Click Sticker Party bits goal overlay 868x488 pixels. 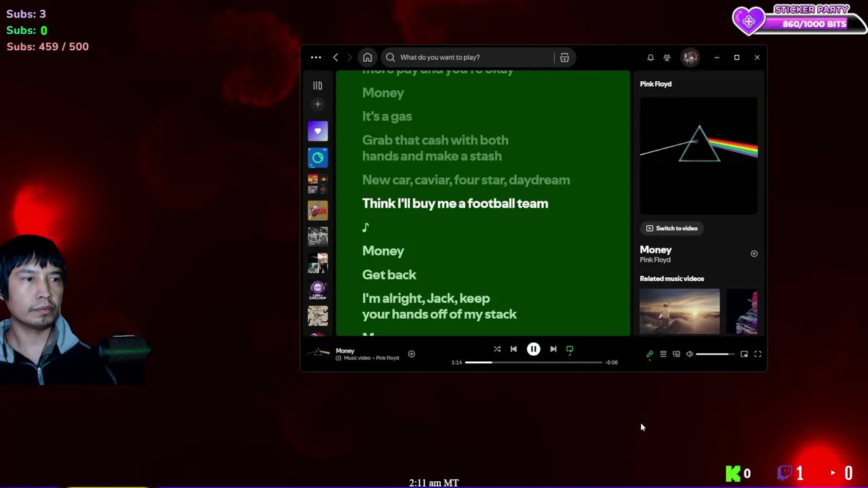[x=800, y=19]
